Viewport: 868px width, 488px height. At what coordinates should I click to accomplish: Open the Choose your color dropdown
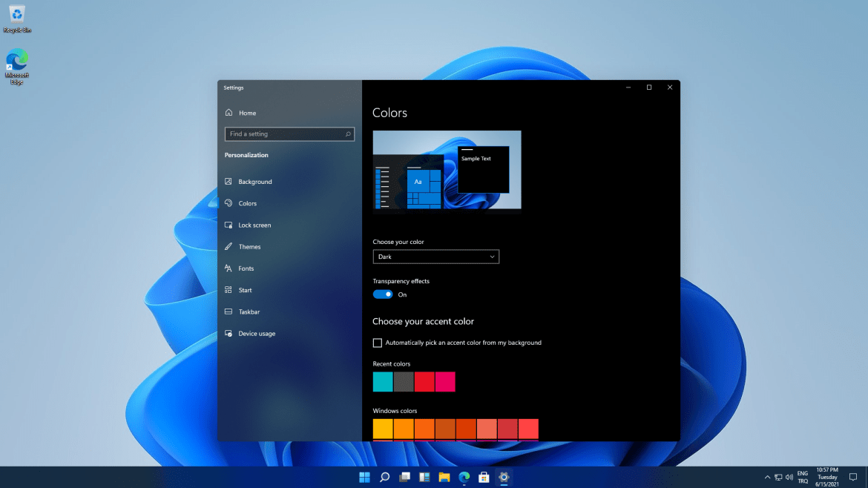pos(435,256)
